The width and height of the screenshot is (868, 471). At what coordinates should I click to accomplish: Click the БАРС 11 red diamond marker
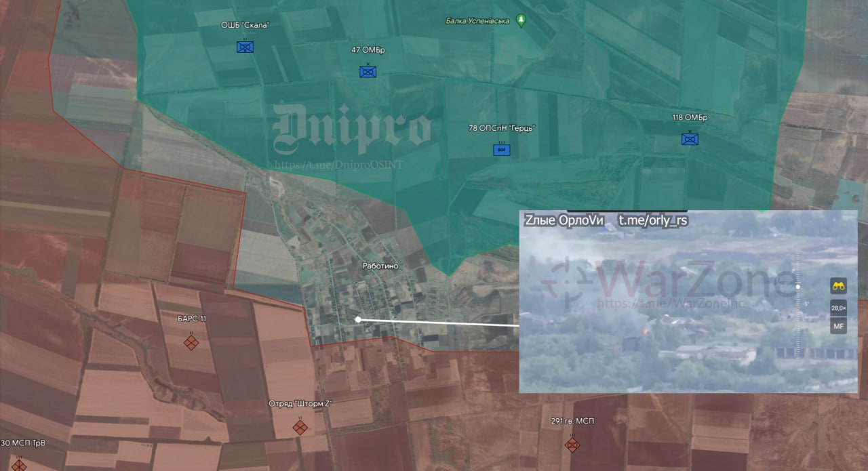pos(191,343)
